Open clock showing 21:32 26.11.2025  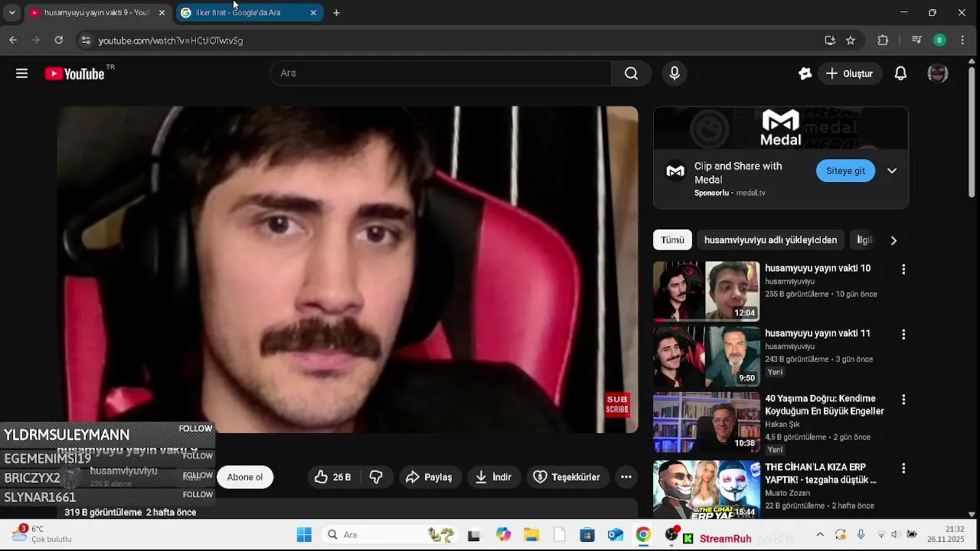click(x=947, y=534)
